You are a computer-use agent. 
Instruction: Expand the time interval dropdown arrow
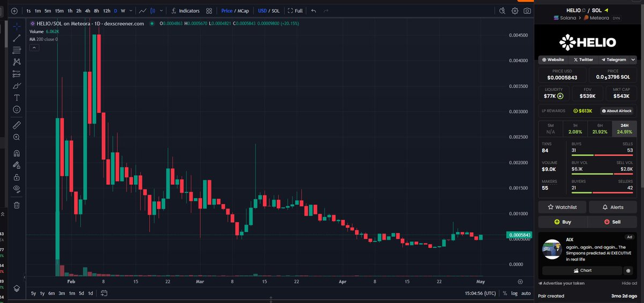[130, 11]
